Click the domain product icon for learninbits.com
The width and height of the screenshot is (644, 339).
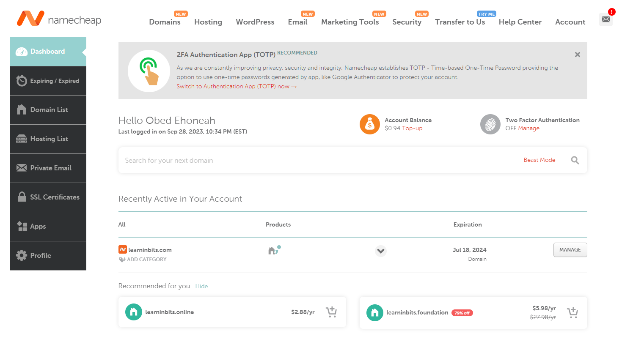click(x=274, y=250)
